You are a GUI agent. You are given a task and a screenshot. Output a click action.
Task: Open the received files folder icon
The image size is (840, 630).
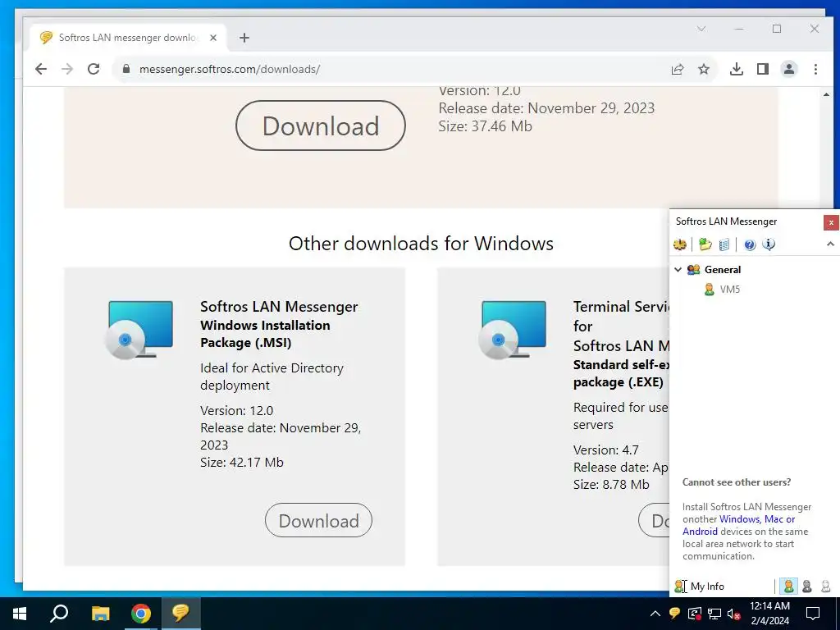tap(705, 244)
